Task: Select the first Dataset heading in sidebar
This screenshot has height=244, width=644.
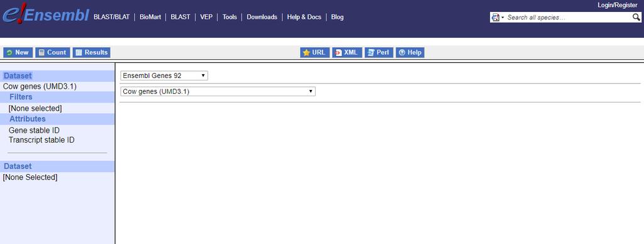Action: point(18,75)
